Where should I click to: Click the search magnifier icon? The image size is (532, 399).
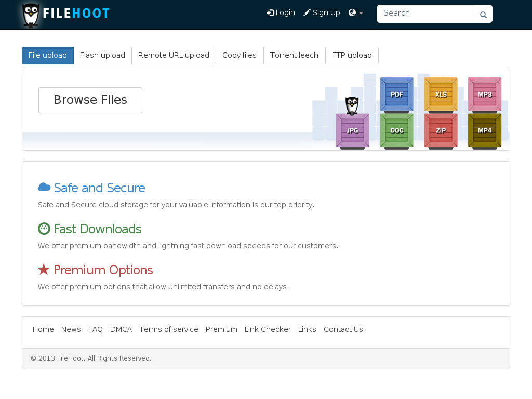(483, 15)
